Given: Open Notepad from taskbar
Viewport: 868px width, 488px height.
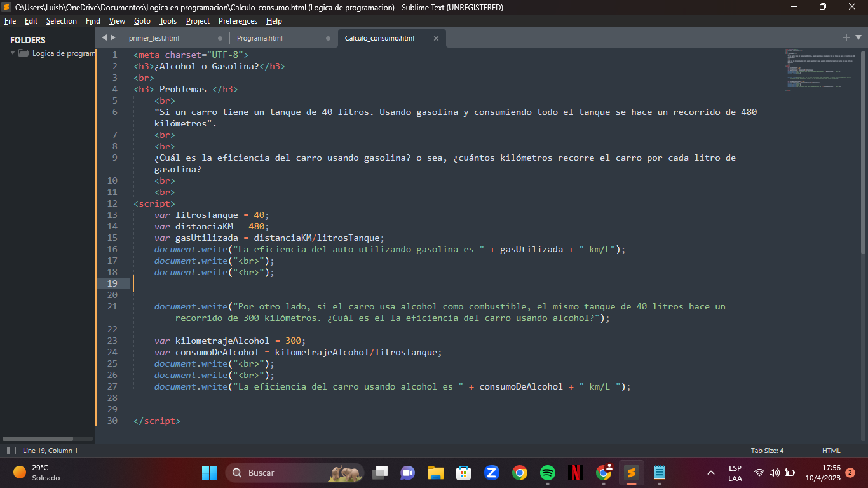Looking at the screenshot, I should 660,473.
